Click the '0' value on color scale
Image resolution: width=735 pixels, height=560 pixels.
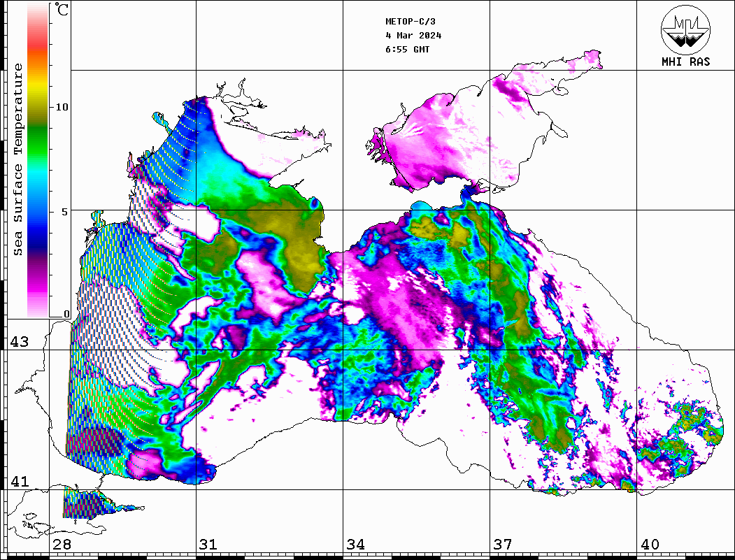click(66, 314)
